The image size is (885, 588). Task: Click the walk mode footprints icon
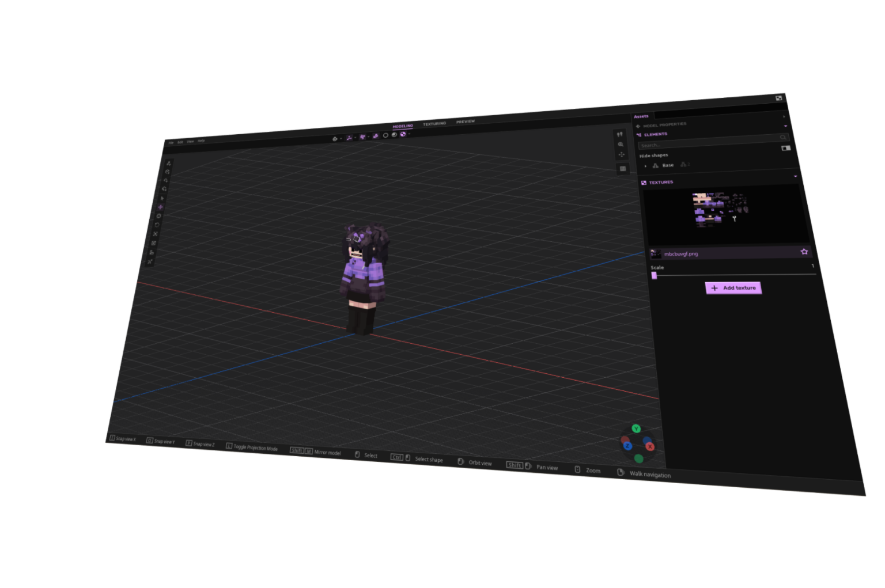coord(620,134)
